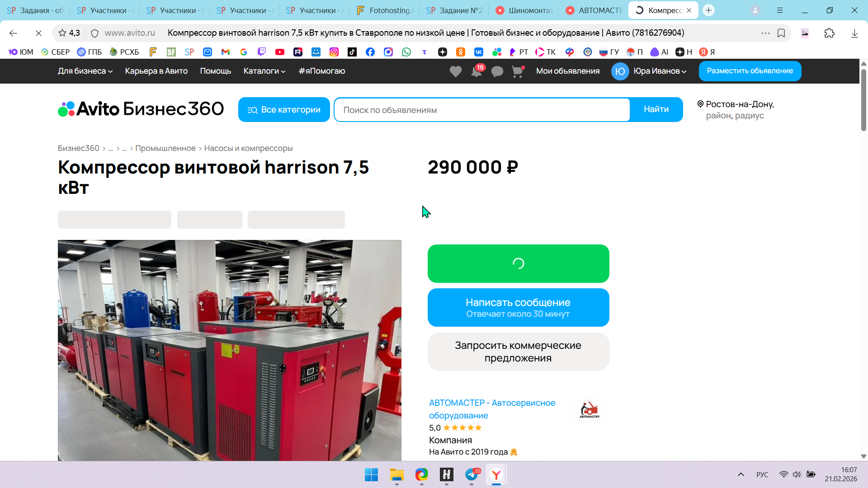The height and width of the screenshot is (488, 868).
Task: Expand the 'Каталоги' dropdown menu
Action: (264, 71)
